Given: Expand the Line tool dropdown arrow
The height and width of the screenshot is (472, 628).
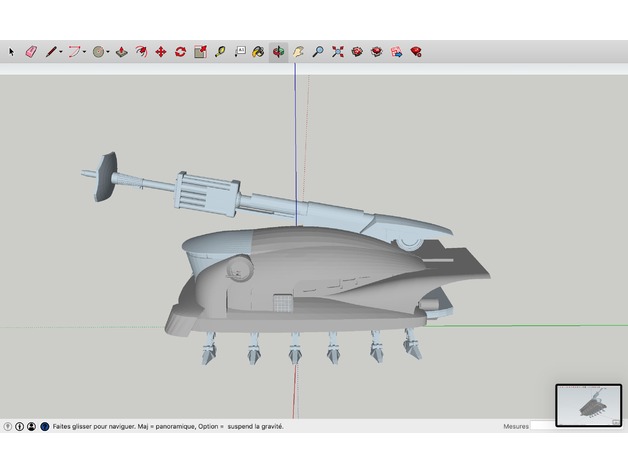Looking at the screenshot, I should [x=60, y=51].
